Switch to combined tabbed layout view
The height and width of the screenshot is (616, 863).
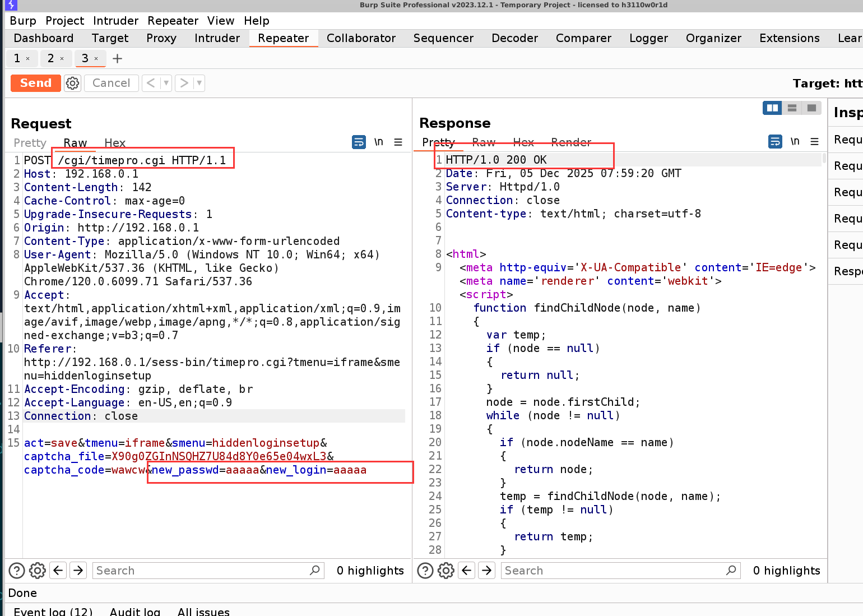pos(811,108)
